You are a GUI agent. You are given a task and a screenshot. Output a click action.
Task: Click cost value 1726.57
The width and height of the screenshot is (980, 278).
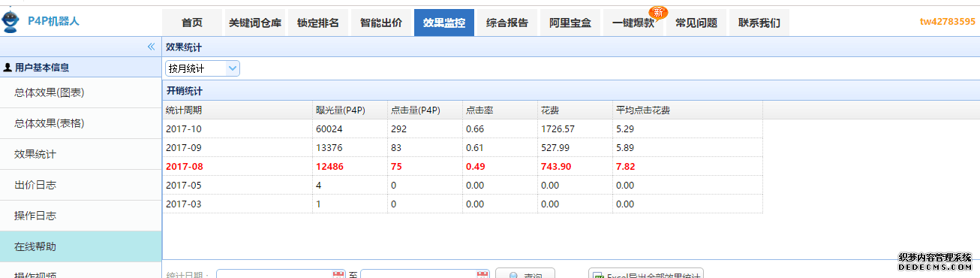(558, 129)
